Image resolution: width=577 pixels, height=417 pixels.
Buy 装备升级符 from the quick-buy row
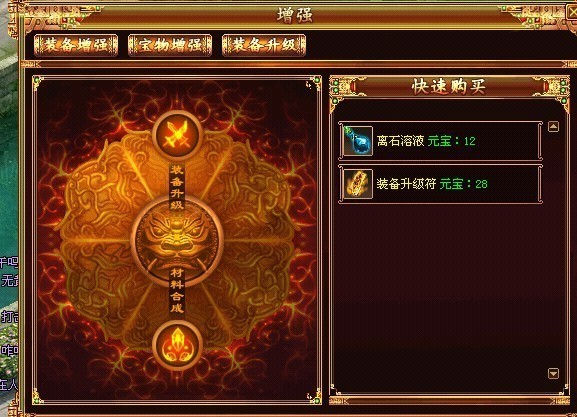[x=440, y=184]
